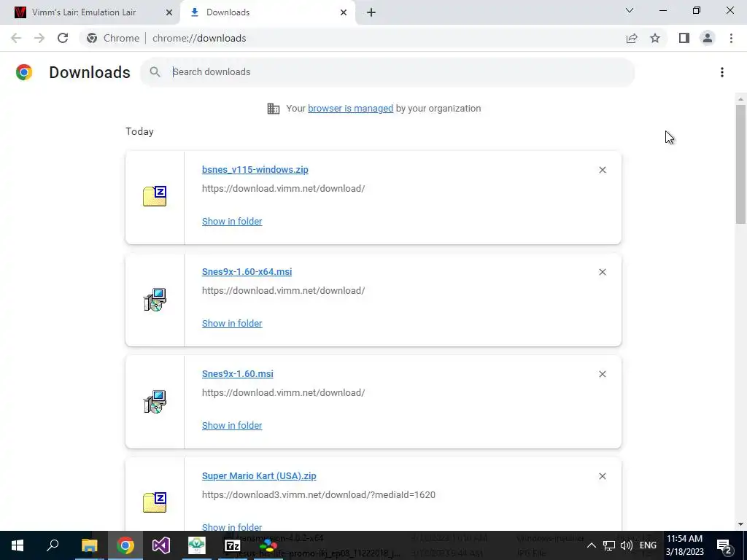
Task: Open the tab search chevron
Action: point(630,10)
